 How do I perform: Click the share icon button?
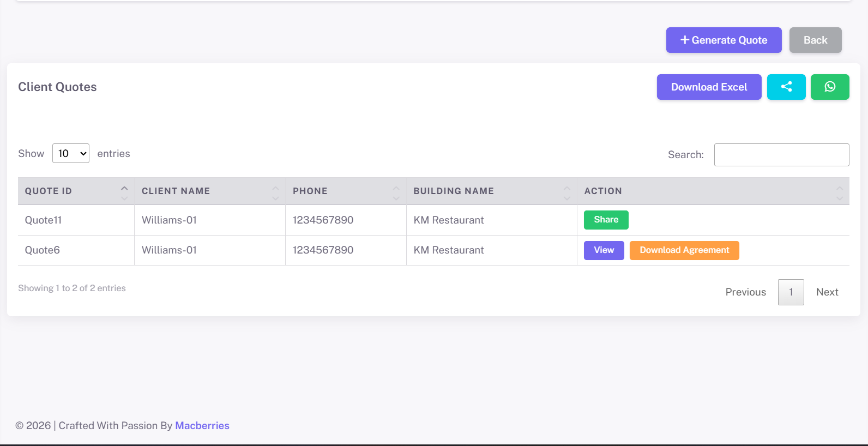coord(786,87)
